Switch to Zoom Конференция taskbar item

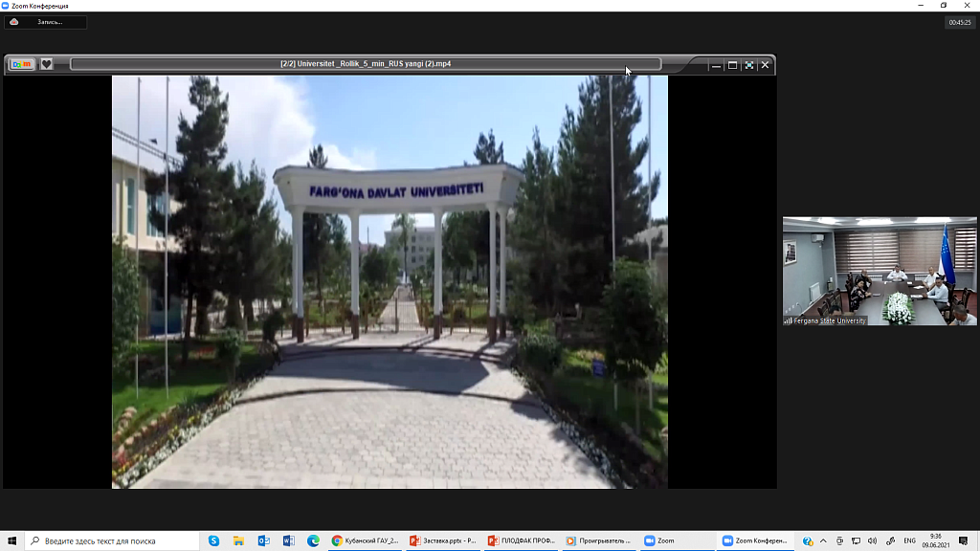(x=756, y=541)
